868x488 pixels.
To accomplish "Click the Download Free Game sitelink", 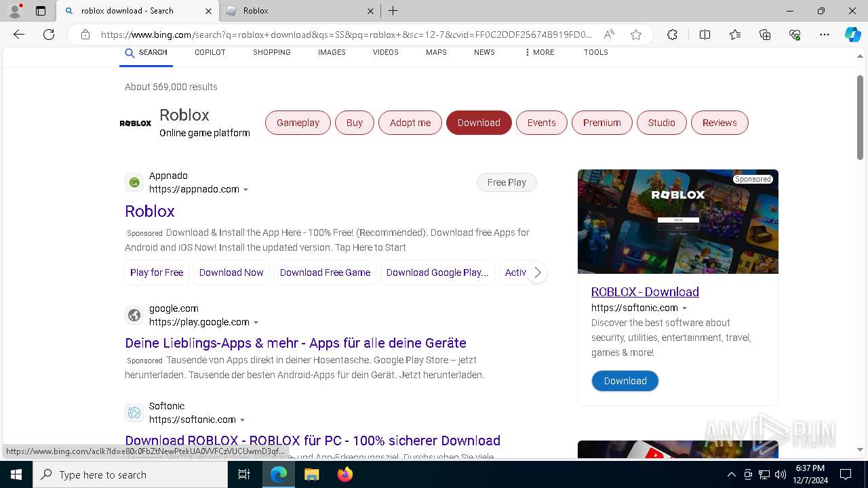I will (x=325, y=272).
